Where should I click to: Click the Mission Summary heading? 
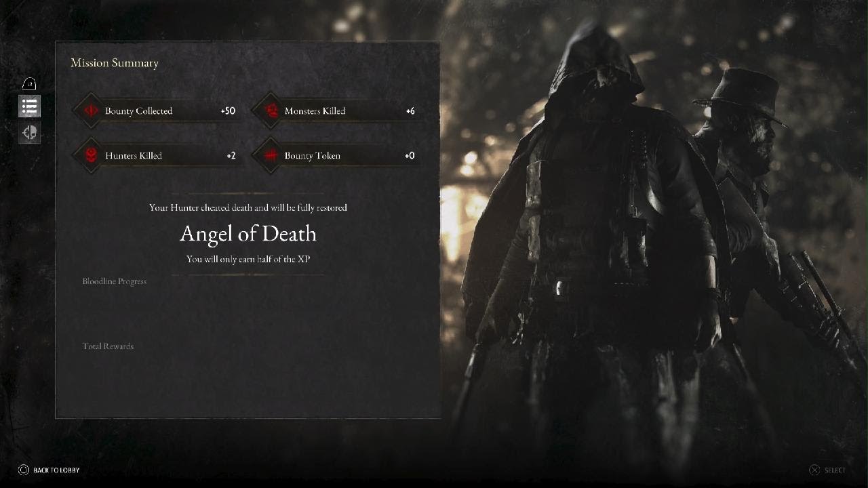tap(115, 63)
